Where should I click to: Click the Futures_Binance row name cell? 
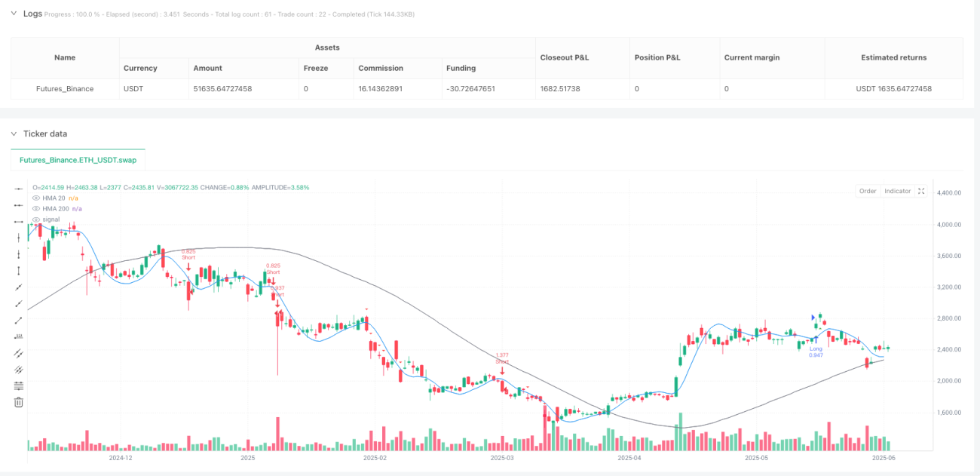tap(65, 88)
